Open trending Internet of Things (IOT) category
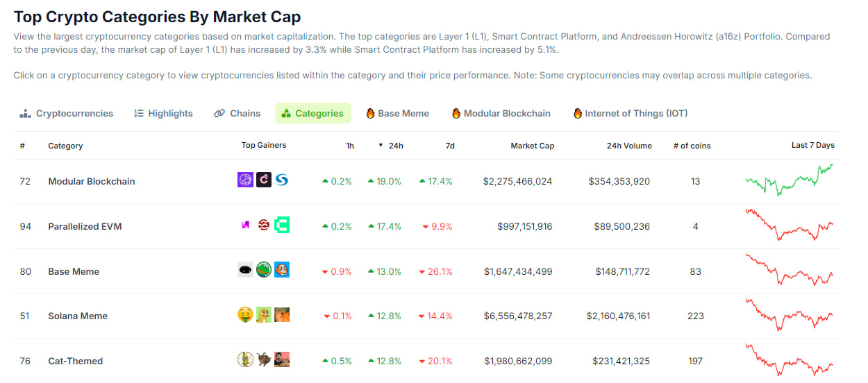The height and width of the screenshot is (383, 868). tap(631, 113)
